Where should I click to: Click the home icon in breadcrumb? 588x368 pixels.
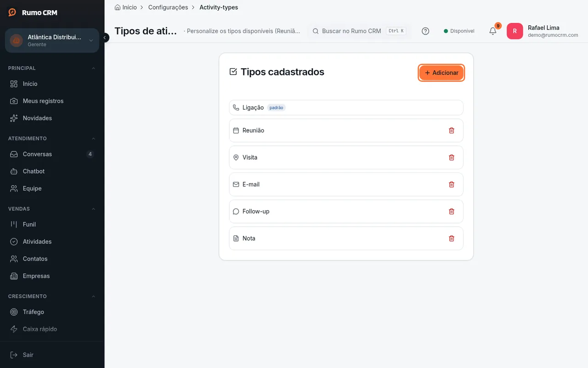[118, 7]
